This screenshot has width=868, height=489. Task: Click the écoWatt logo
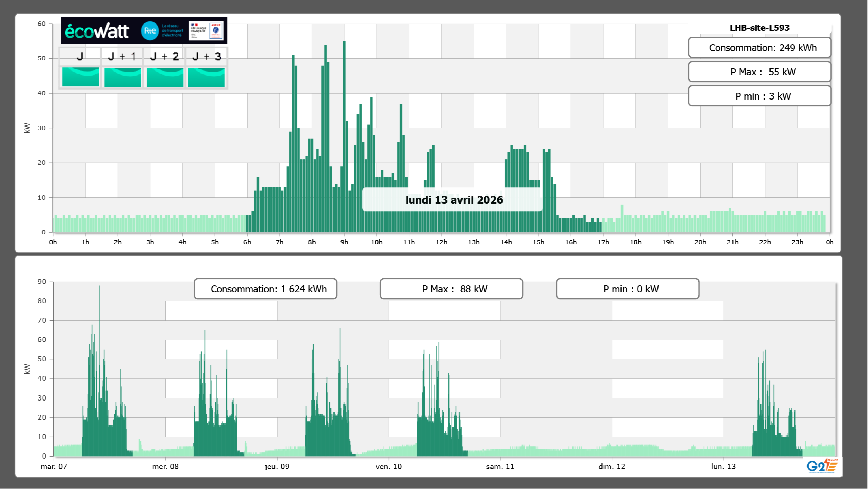click(x=97, y=31)
